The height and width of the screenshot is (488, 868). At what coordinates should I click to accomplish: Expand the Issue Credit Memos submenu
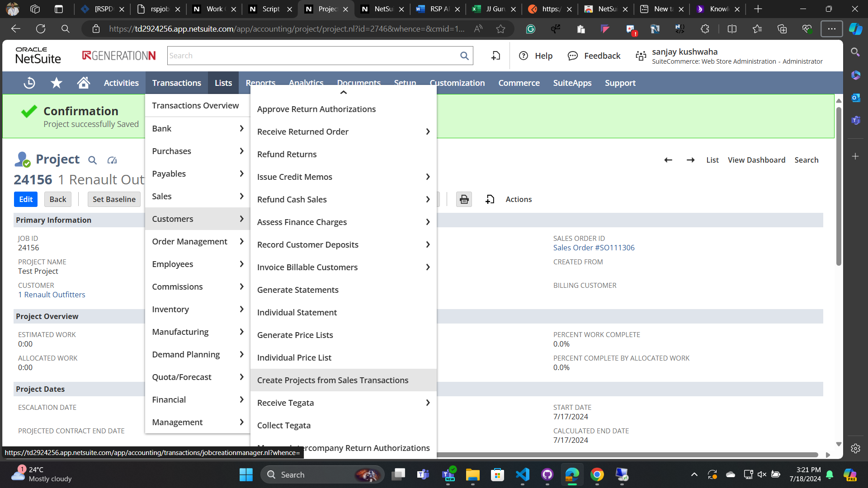[x=427, y=177]
